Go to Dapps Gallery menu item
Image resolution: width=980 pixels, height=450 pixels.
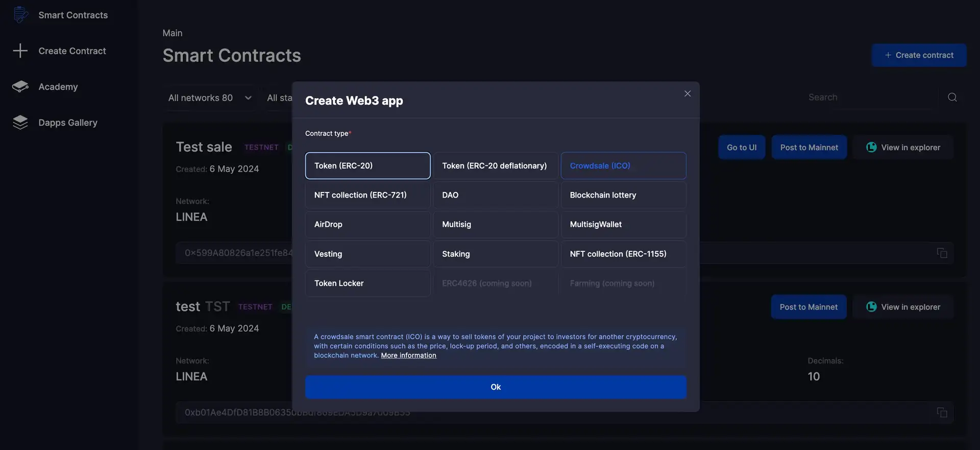(68, 123)
